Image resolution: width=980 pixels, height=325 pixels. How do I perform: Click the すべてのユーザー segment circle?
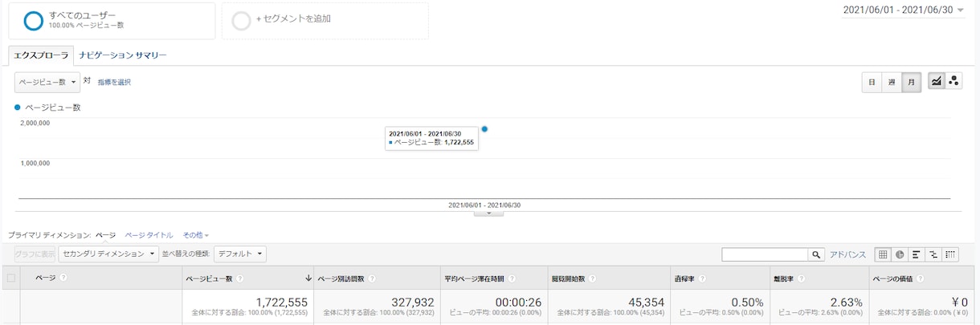coord(33,21)
